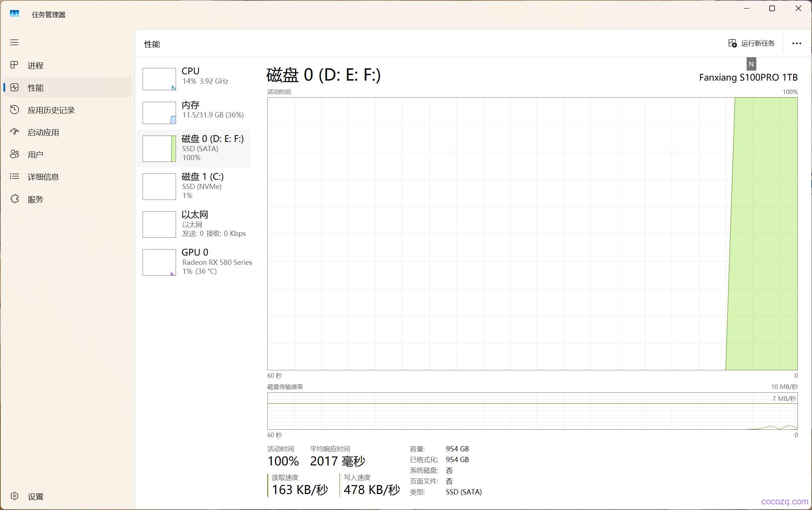Click the 性能 page header title
Screen dimensions: 812x510
152,44
